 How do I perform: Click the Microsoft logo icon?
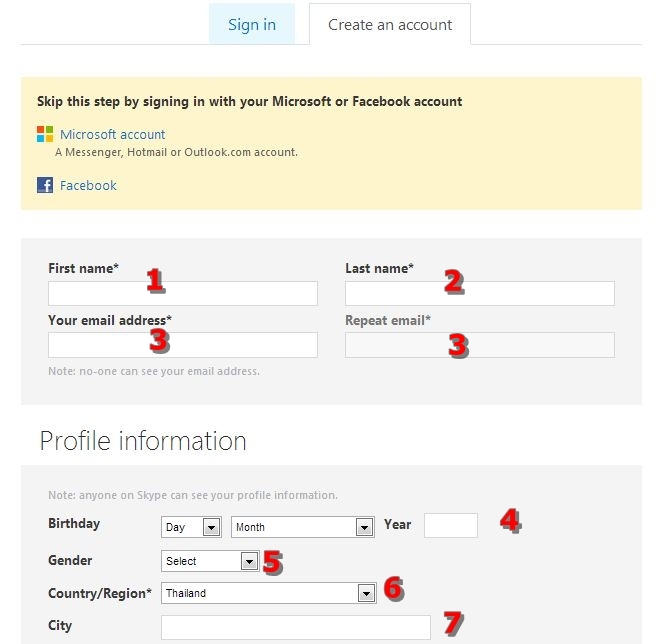click(x=45, y=134)
